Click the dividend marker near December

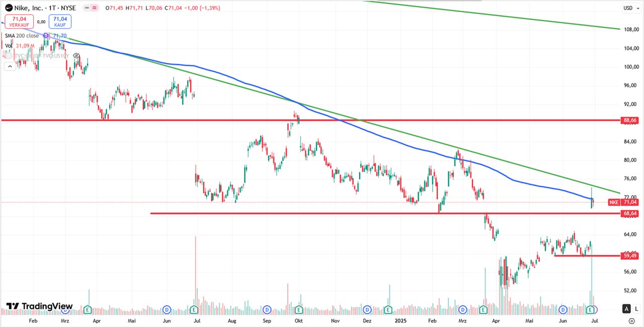[367, 309]
